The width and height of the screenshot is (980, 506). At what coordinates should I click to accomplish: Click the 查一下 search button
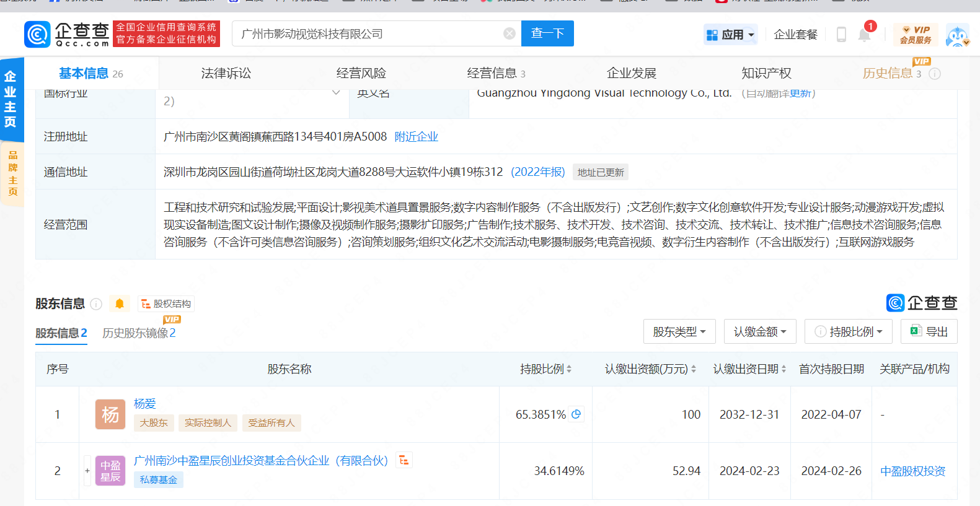coord(547,33)
